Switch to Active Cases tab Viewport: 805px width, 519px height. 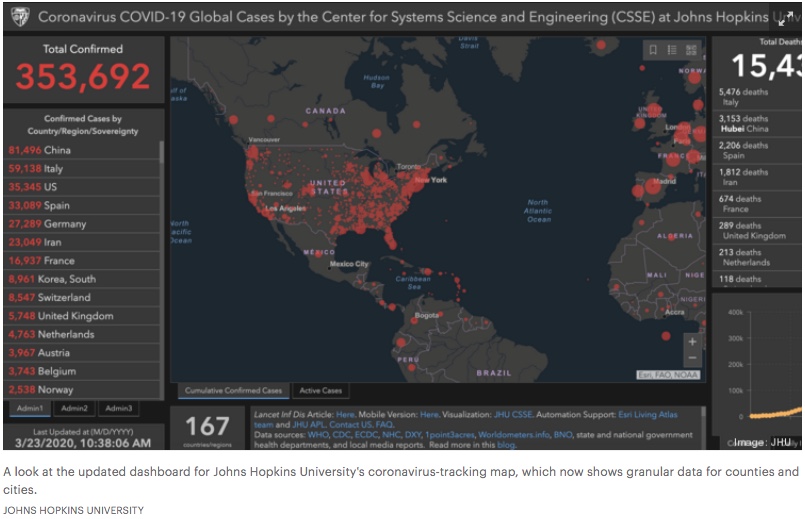click(x=321, y=391)
